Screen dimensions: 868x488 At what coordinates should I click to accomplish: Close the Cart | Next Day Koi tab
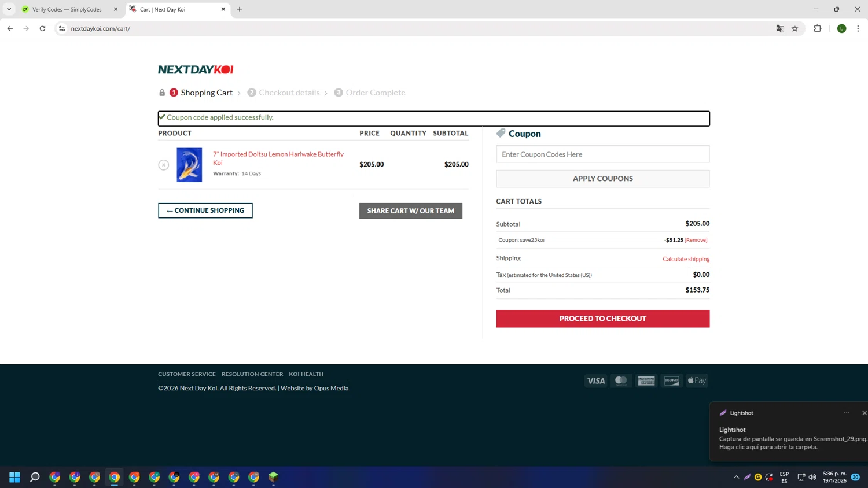click(223, 9)
